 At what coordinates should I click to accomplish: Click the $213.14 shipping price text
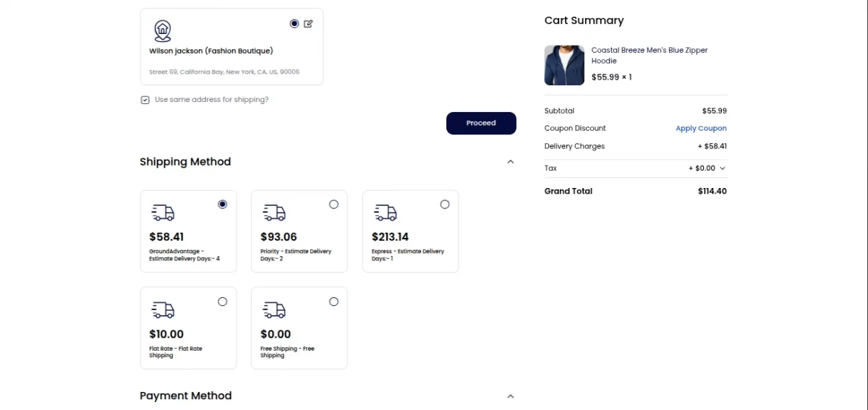(390, 237)
